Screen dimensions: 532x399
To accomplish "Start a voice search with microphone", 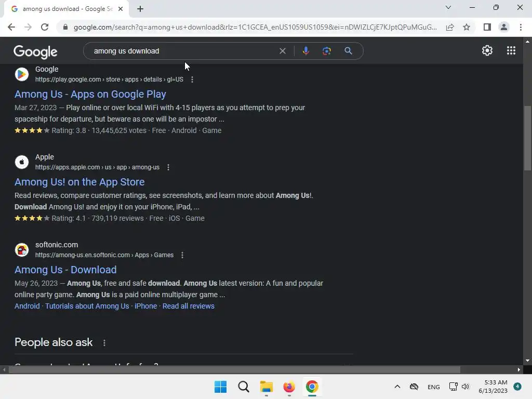I will [305, 51].
